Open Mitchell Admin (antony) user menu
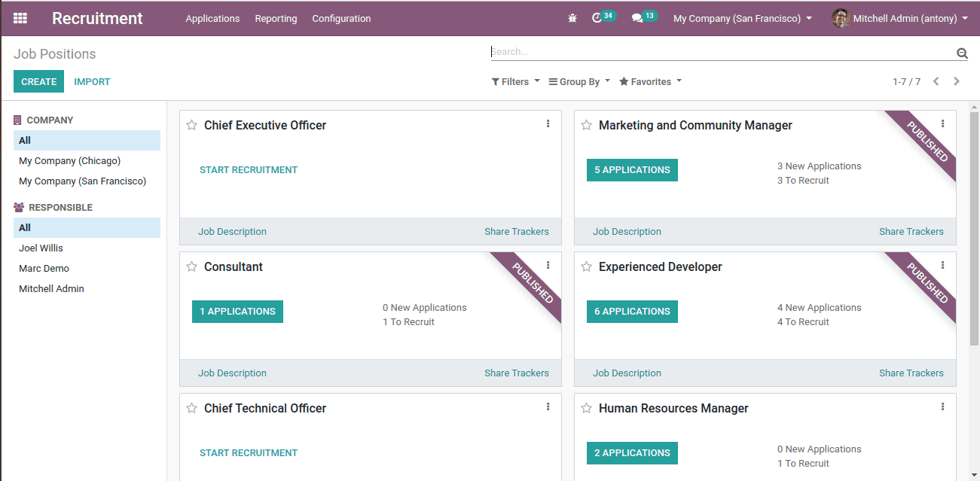Viewport: 980px width, 481px height. click(x=900, y=18)
